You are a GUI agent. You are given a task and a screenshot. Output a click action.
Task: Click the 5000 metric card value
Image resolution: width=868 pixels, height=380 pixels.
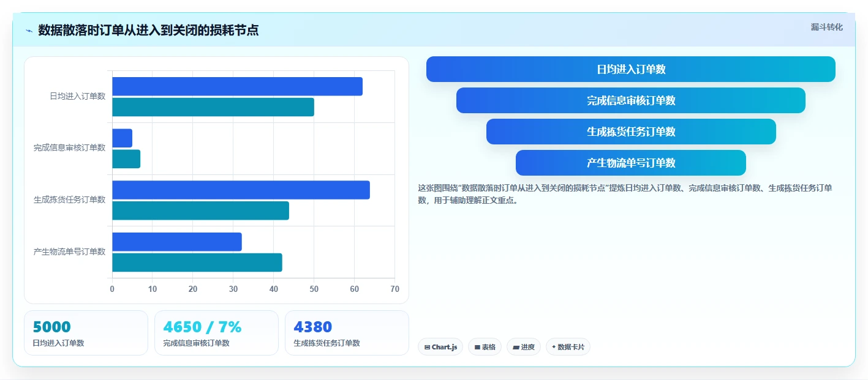click(x=52, y=327)
